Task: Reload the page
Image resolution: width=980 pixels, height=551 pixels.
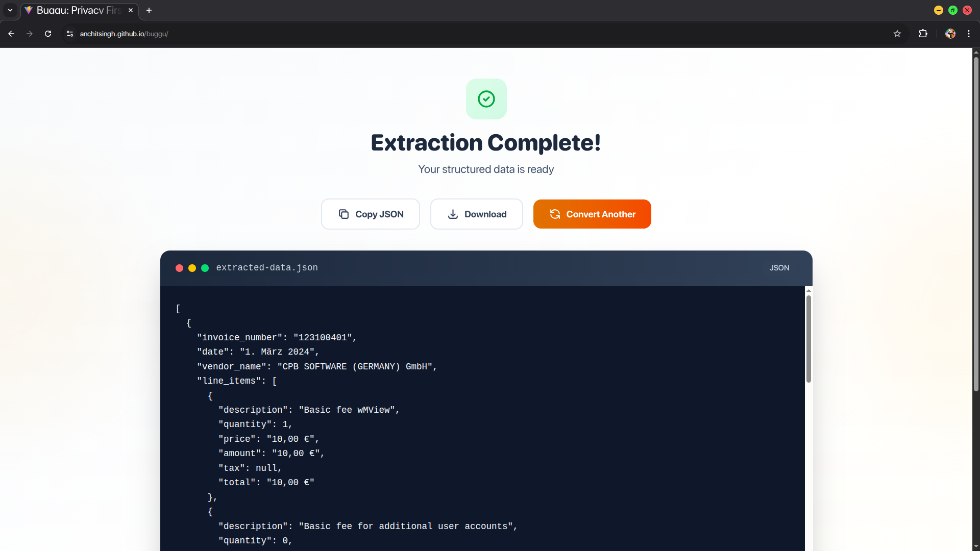Action: click(x=48, y=34)
